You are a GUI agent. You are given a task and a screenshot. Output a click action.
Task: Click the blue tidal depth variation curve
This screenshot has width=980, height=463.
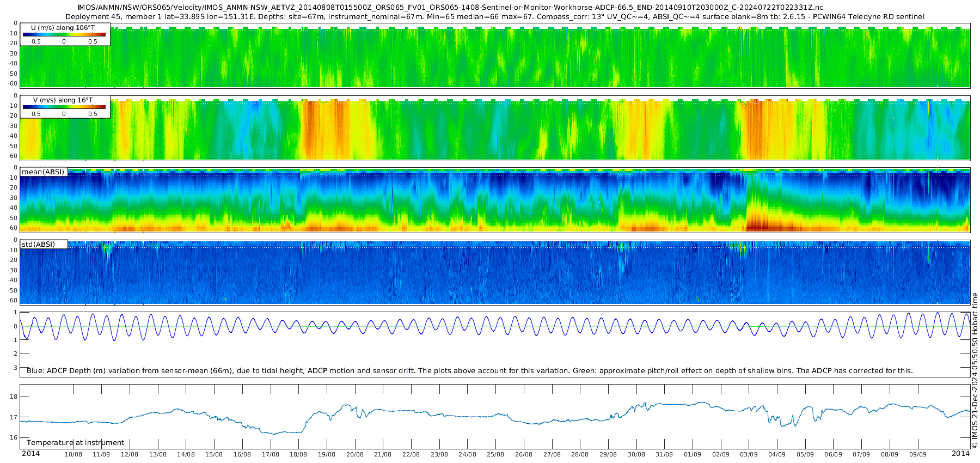coord(495,326)
